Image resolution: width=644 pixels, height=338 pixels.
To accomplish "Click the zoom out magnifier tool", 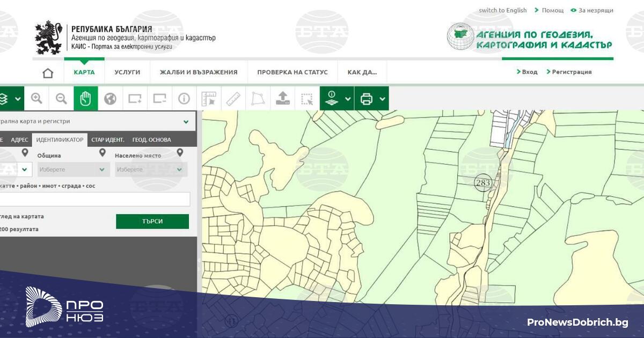I will click(61, 99).
